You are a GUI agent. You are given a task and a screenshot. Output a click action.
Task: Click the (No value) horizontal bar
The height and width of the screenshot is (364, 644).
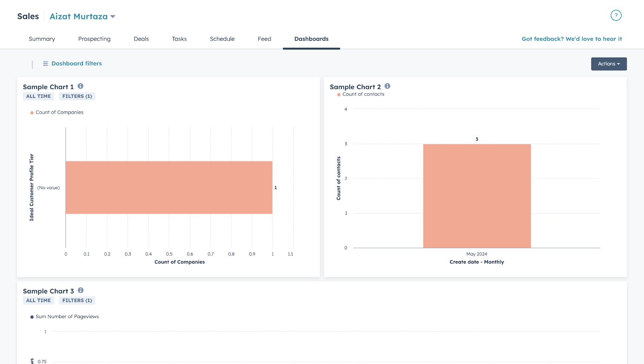[x=169, y=187]
